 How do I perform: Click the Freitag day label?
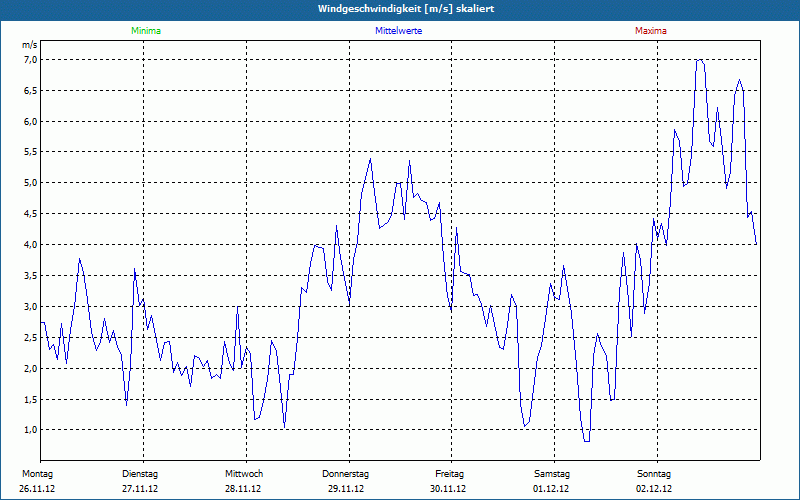coord(449,474)
